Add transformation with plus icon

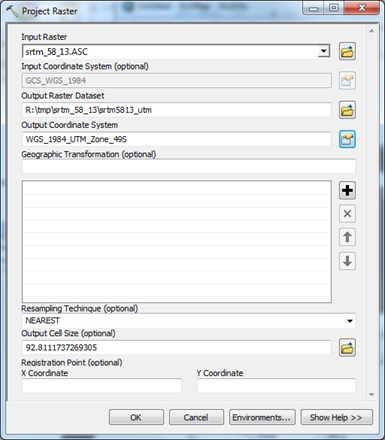347,190
